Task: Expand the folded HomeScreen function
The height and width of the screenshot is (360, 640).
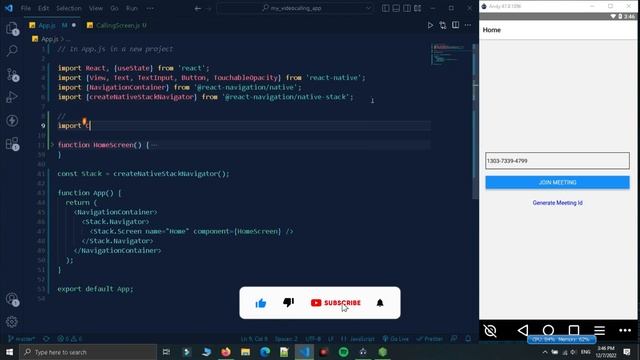Action: tap(52, 145)
